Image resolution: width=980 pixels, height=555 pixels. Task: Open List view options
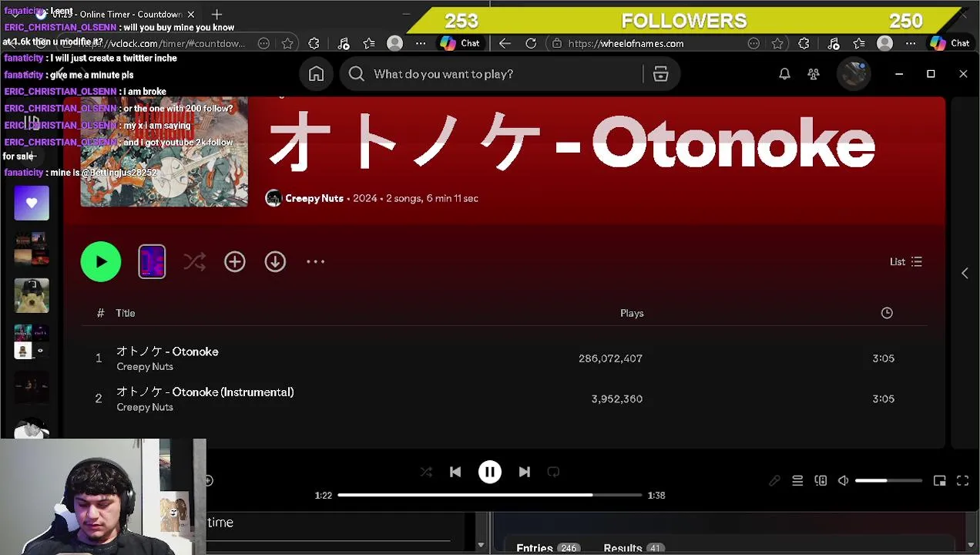[x=906, y=262]
